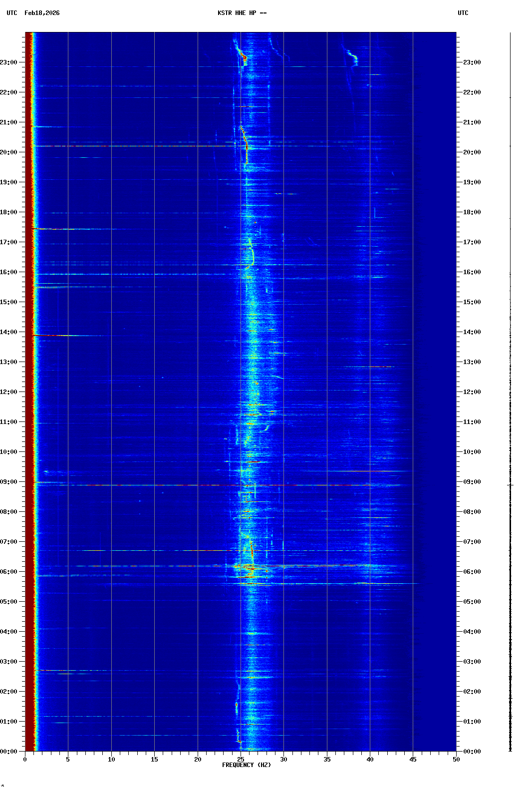The image size is (532, 791).
Task: Click the 5 Hz frequency tick label
Action: pos(68,760)
